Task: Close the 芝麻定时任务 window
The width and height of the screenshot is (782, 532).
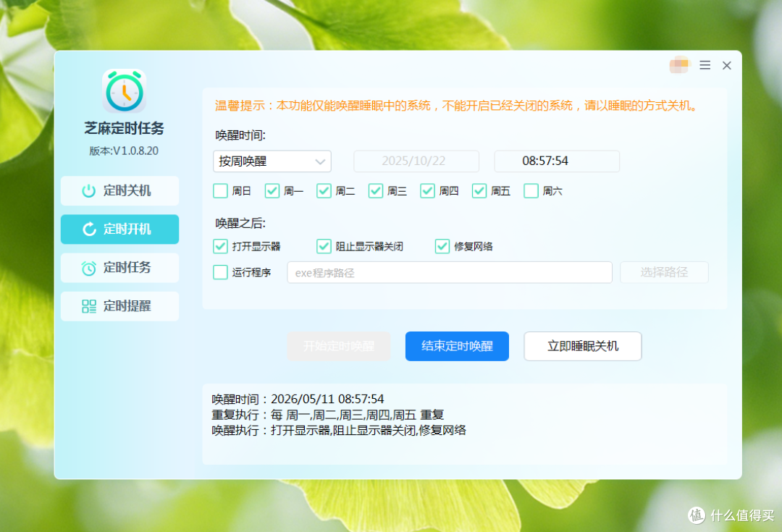Action: (727, 65)
